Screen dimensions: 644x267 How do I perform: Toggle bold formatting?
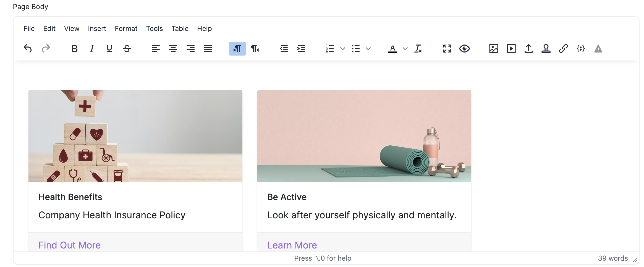point(74,49)
